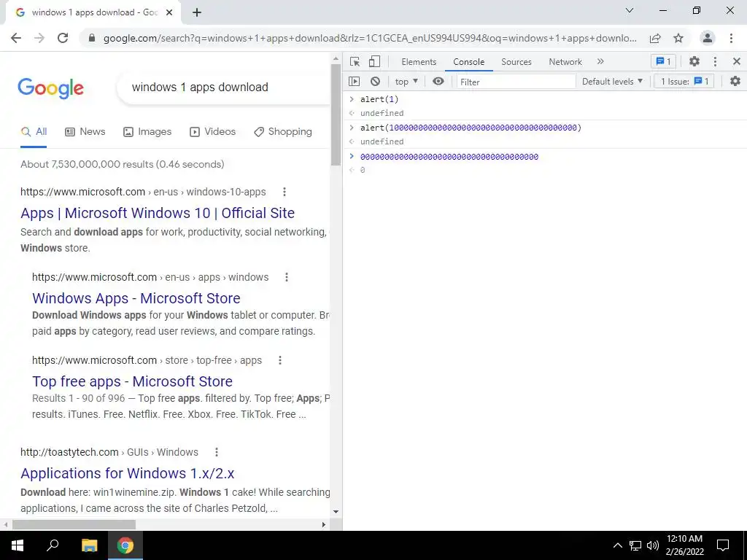Switch to Sources tab

tap(516, 62)
